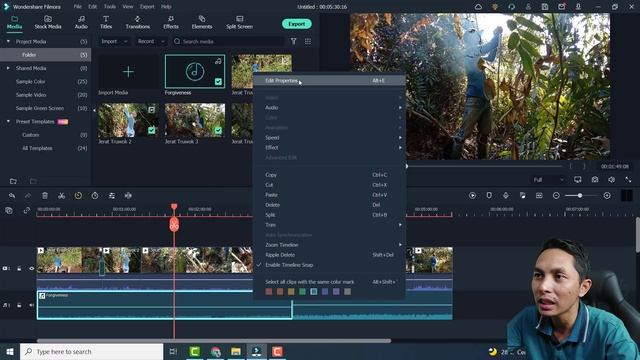Viewport: 640px width, 360px height.
Task: Click the cloud icon in title bar
Action: 478,7
